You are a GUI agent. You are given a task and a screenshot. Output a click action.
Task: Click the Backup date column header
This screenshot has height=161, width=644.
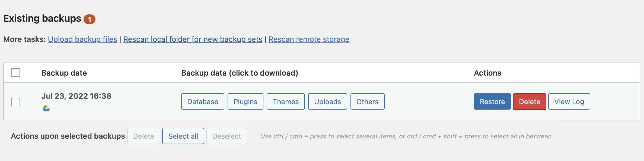[x=64, y=73]
